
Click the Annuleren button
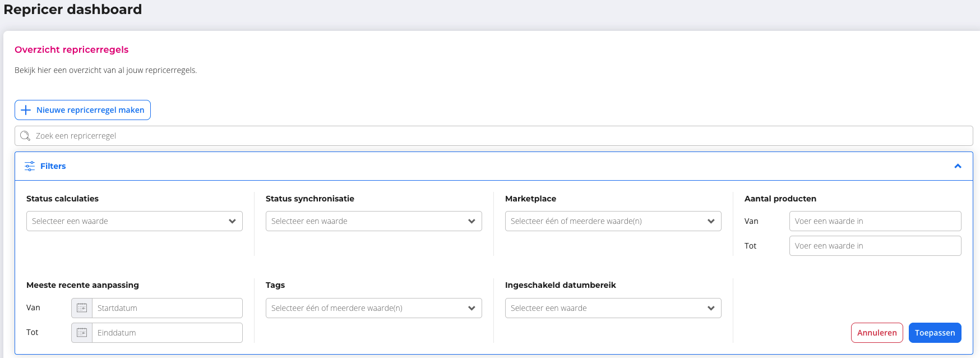click(x=877, y=333)
